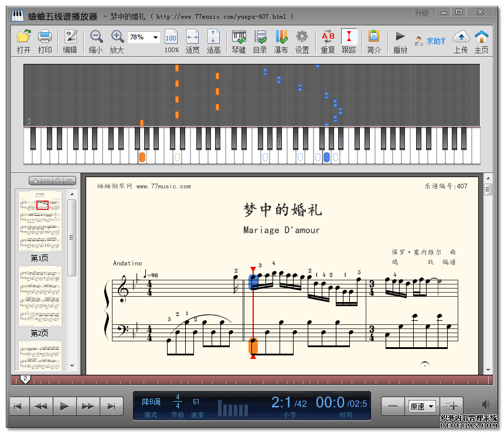Image resolution: width=504 pixels, height=434 pixels.
Task: Click the 升级 upgrade button
Action: (421, 13)
